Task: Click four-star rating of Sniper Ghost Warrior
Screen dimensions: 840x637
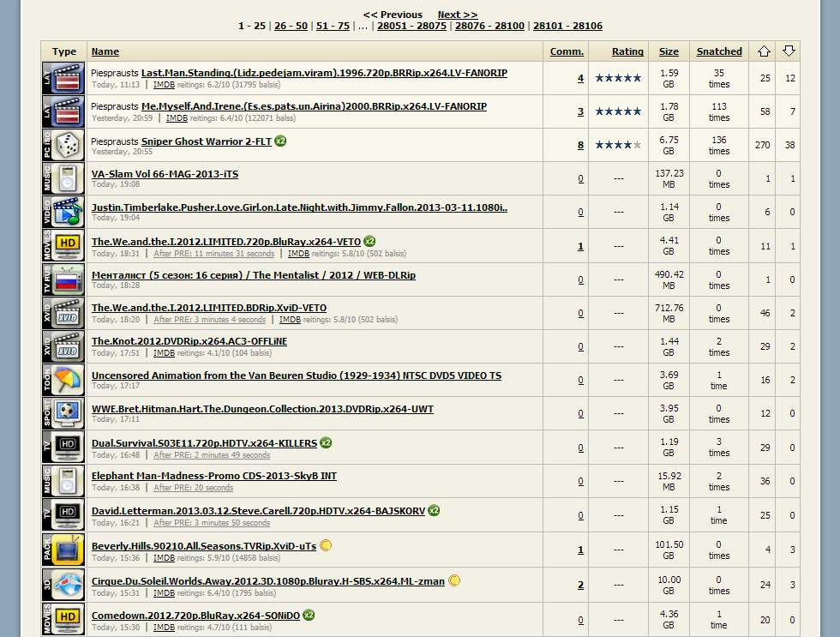Action: 618,145
